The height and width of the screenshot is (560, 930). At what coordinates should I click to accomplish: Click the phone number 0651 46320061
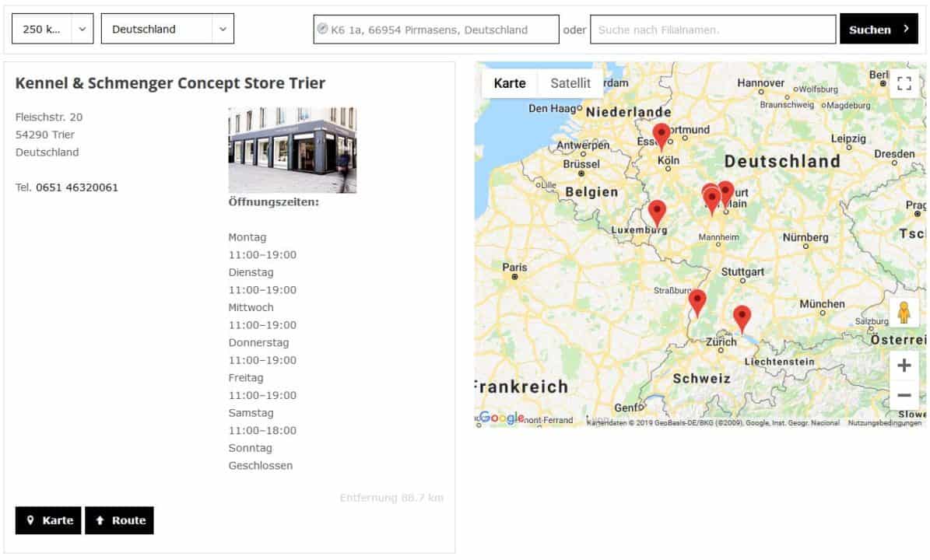coord(77,187)
